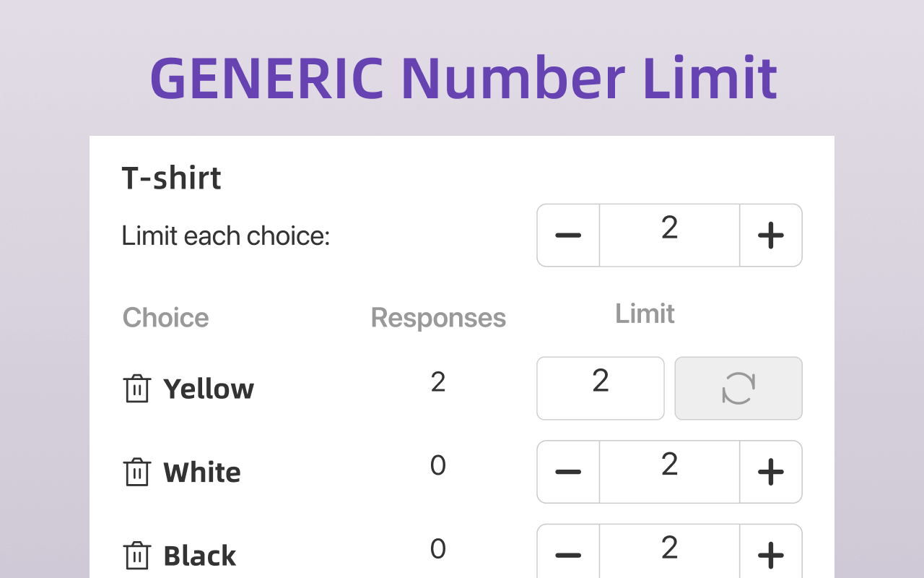Click the Choice column header
This screenshot has height=578, width=924.
point(166,318)
